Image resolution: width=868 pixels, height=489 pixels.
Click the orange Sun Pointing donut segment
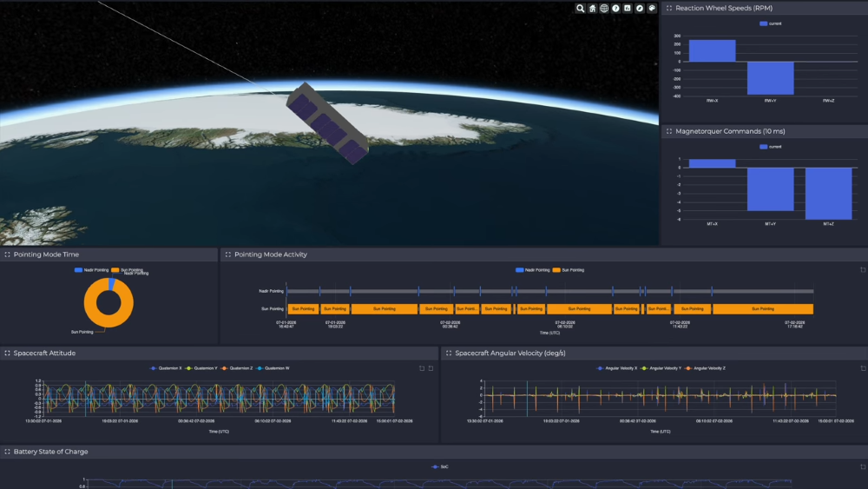108,321
